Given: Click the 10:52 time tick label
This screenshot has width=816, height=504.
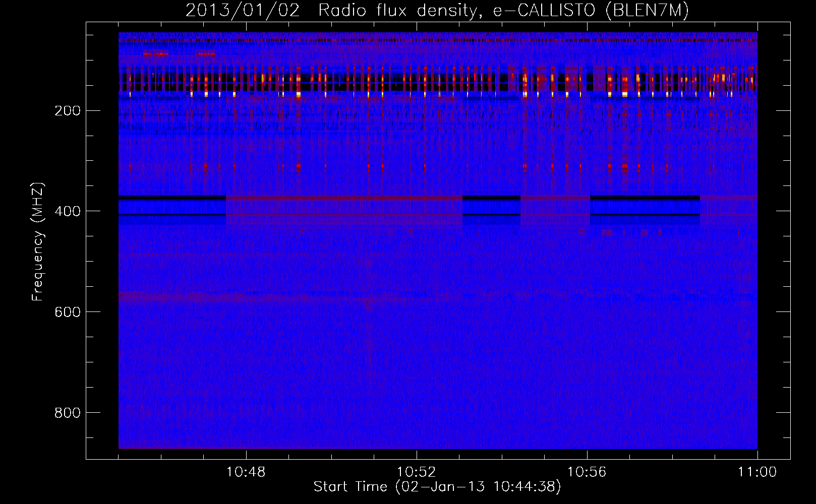Looking at the screenshot, I should click(x=417, y=472).
